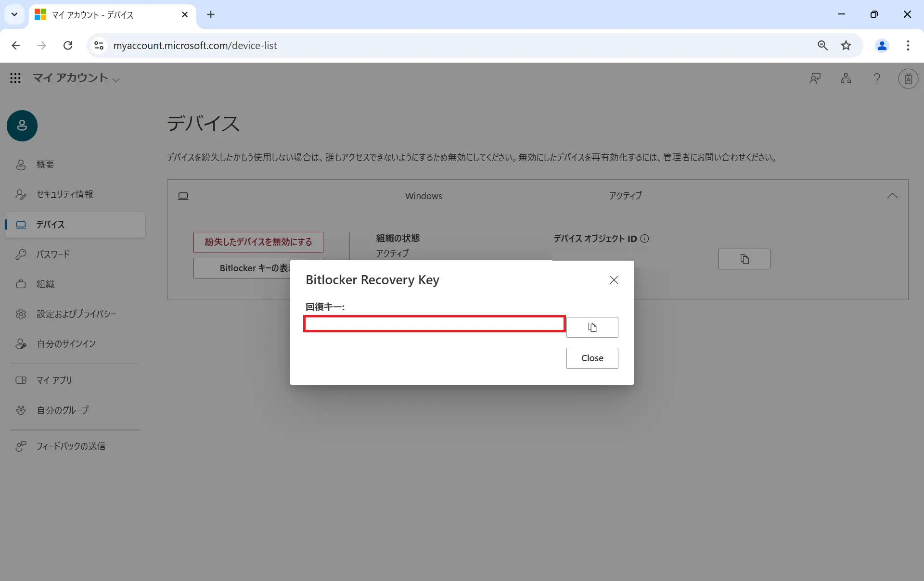Viewport: 924px width, 581px height.
Task: Open the app launcher grid icon
Action: 15,78
